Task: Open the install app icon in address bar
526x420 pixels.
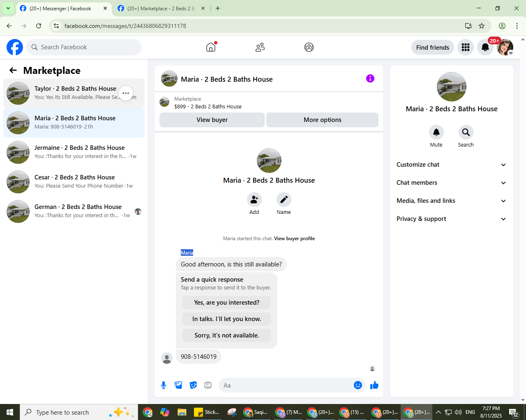Action: click(x=468, y=26)
